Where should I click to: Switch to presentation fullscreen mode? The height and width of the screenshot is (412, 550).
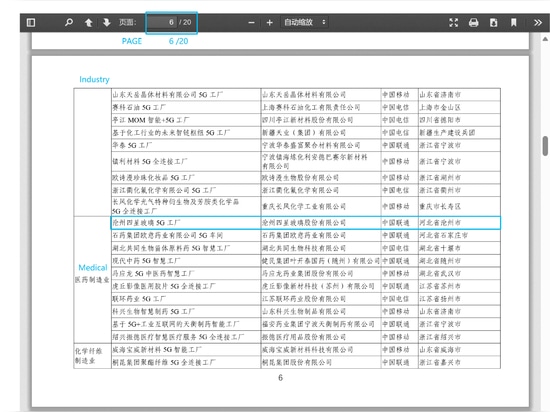pos(454,23)
